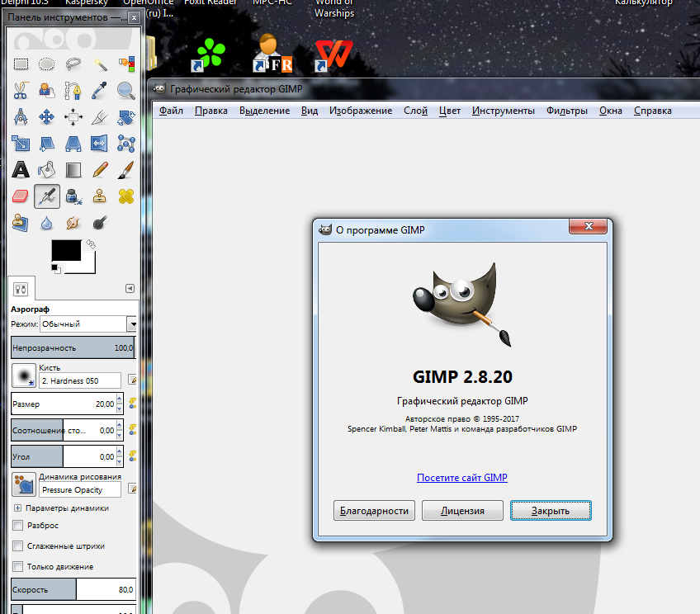Select the Clone stamp tool
700x614 pixels.
click(100, 196)
